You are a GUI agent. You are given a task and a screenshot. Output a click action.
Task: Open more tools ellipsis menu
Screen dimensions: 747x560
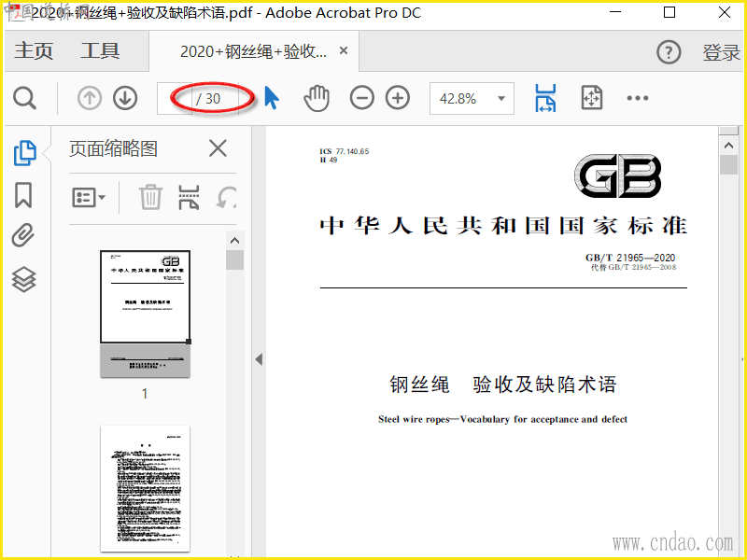[638, 98]
